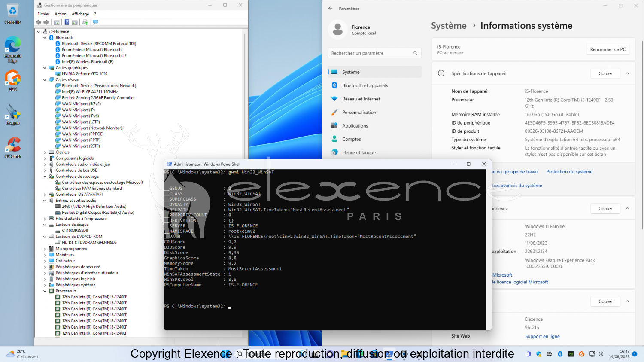Expand Moniteurs node
The height and width of the screenshot is (362, 644).
[x=45, y=255]
